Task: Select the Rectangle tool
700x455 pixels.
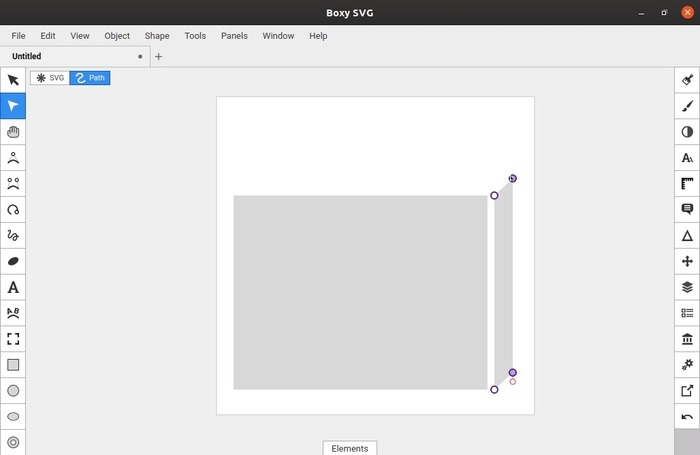Action: click(13, 365)
